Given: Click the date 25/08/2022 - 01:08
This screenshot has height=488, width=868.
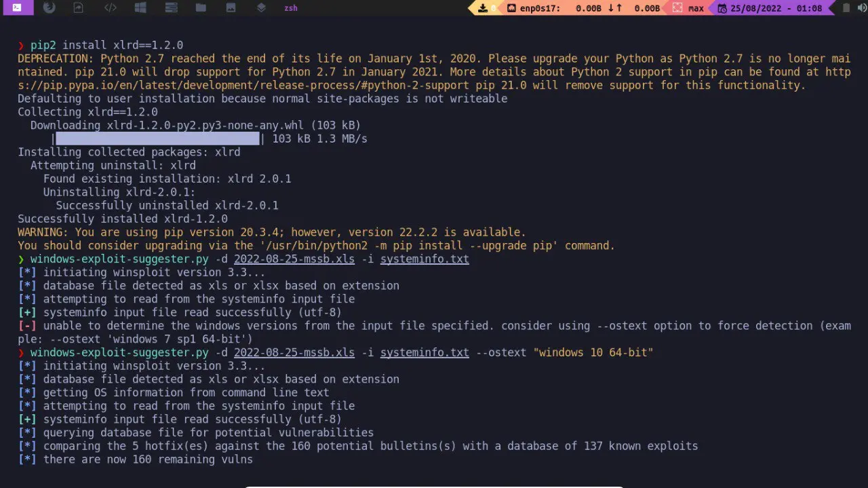Looking at the screenshot, I should [x=776, y=8].
